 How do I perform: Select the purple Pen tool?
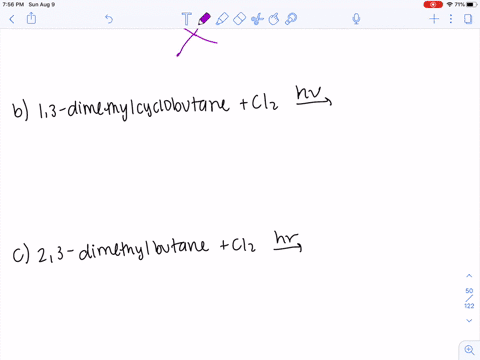pos(204,19)
